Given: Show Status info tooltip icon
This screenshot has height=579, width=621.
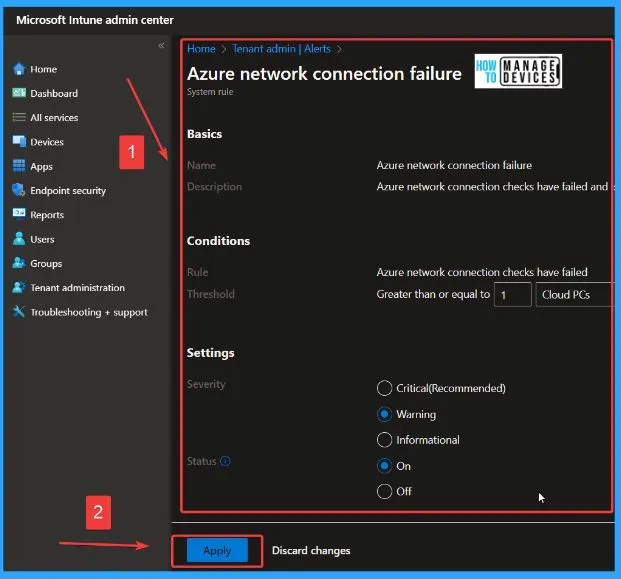Looking at the screenshot, I should 225,461.
